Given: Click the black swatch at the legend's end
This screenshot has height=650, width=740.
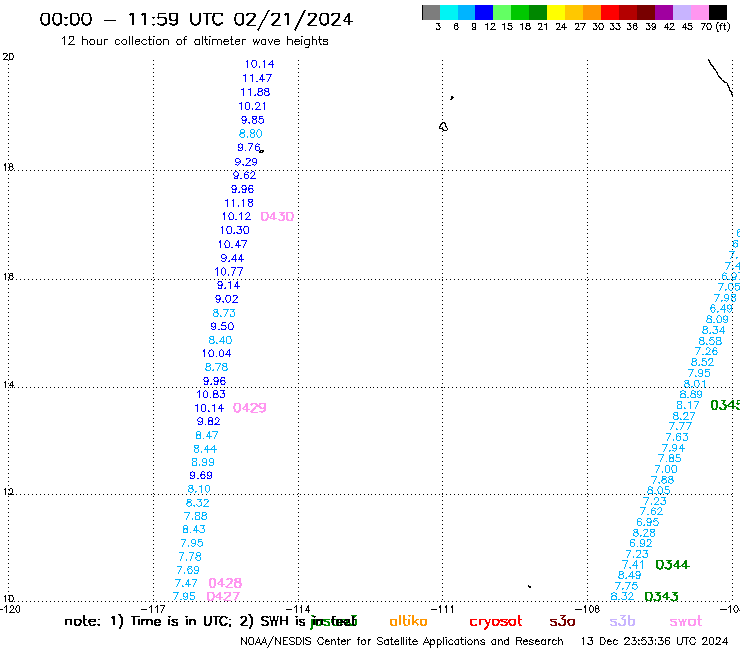Looking at the screenshot, I should point(718,12).
